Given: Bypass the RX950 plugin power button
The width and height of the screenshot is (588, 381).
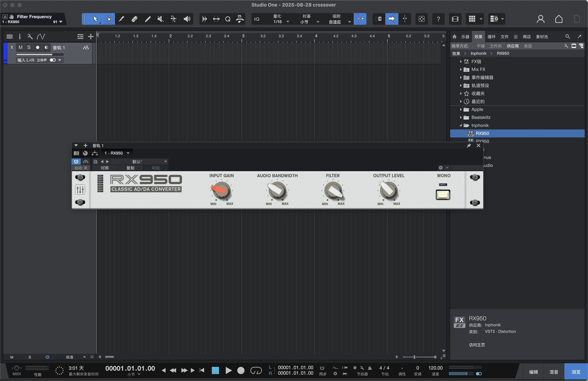Looking at the screenshot, I should tap(76, 162).
